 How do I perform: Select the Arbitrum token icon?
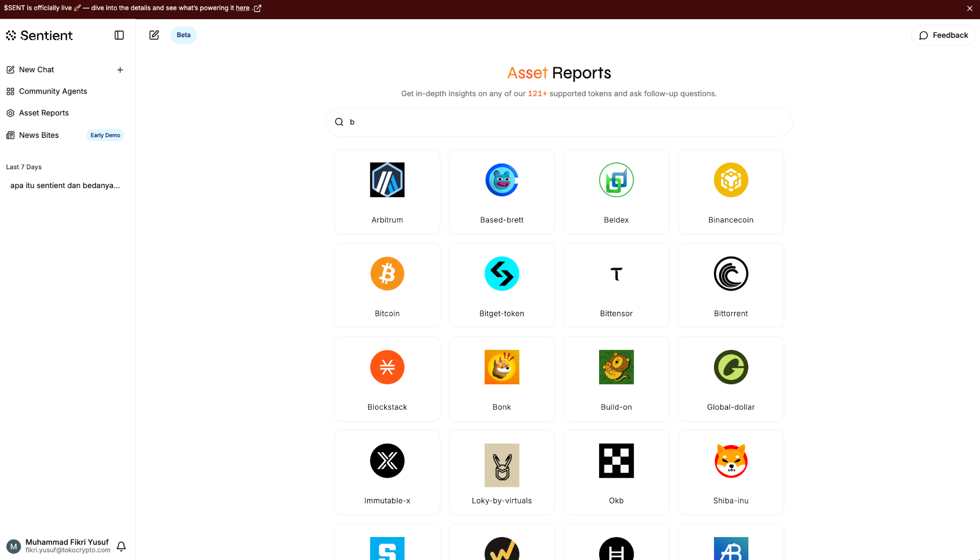tap(387, 180)
